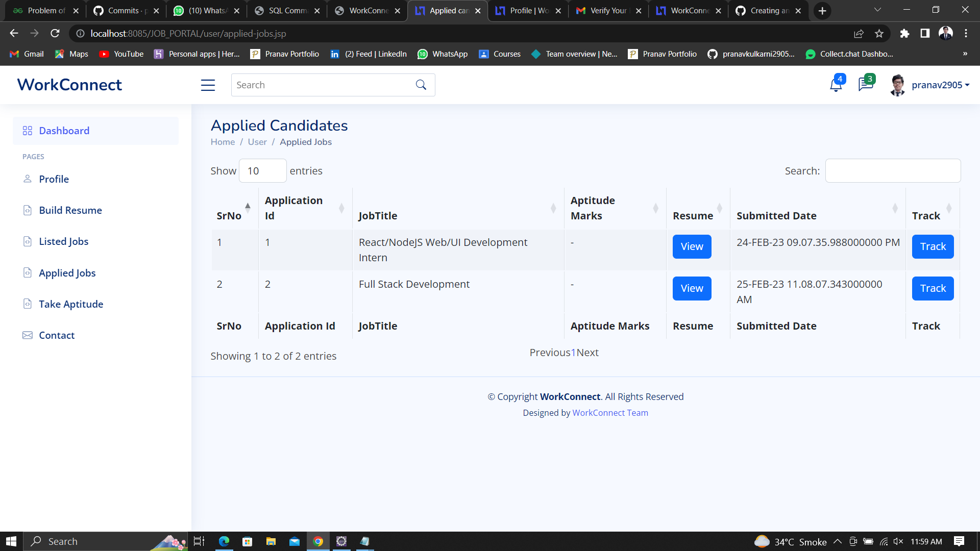
Task: Bookmark page with star icon
Action: coord(879,34)
